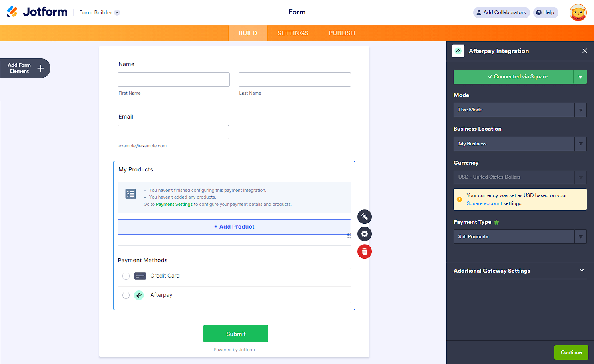This screenshot has width=594, height=364.
Task: Open the Payment Settings link
Action: pos(174,204)
